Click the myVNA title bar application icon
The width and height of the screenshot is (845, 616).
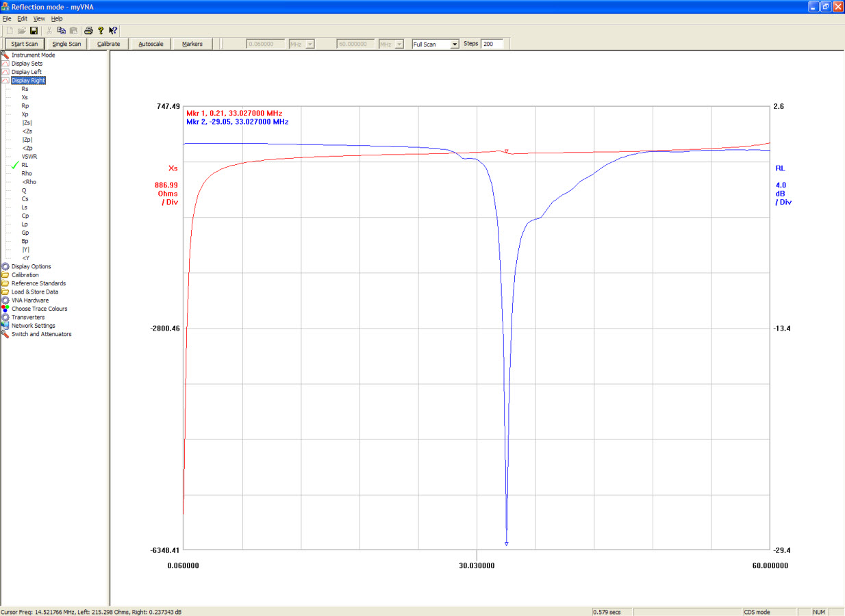[5, 6]
